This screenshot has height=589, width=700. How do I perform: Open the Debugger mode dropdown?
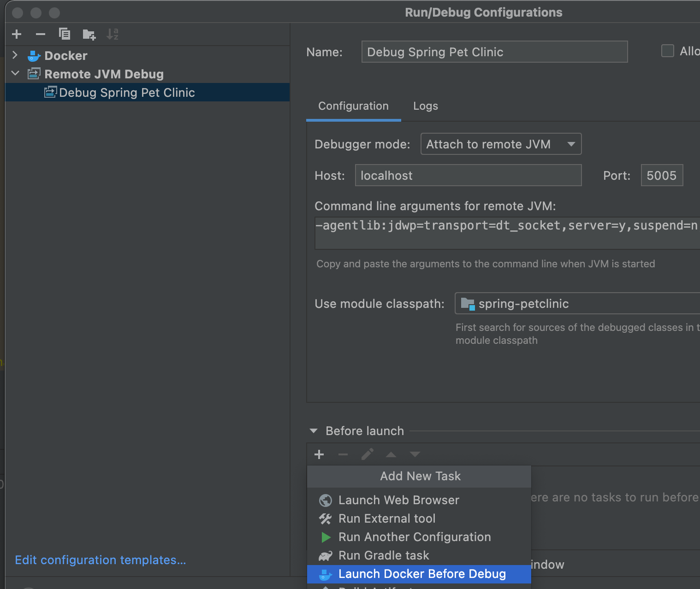[501, 144]
